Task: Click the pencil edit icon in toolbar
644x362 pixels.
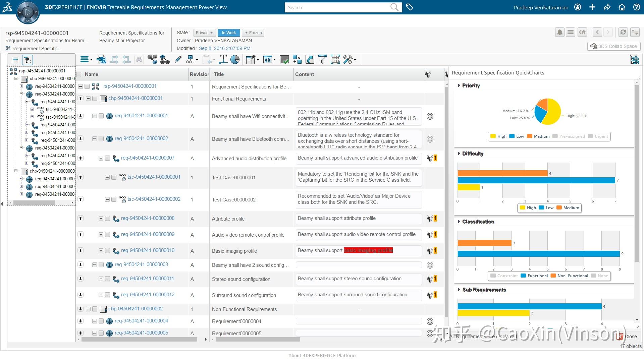Action: coord(178,60)
